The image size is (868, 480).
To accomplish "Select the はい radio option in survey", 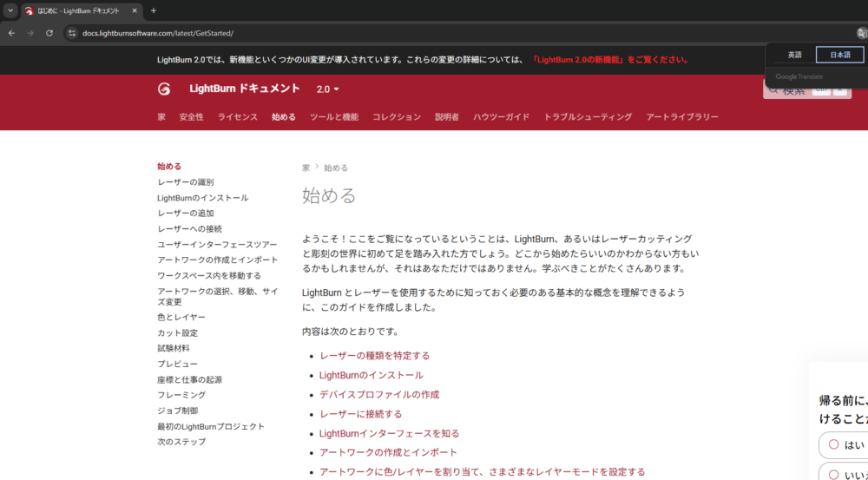I will pyautogui.click(x=833, y=444).
